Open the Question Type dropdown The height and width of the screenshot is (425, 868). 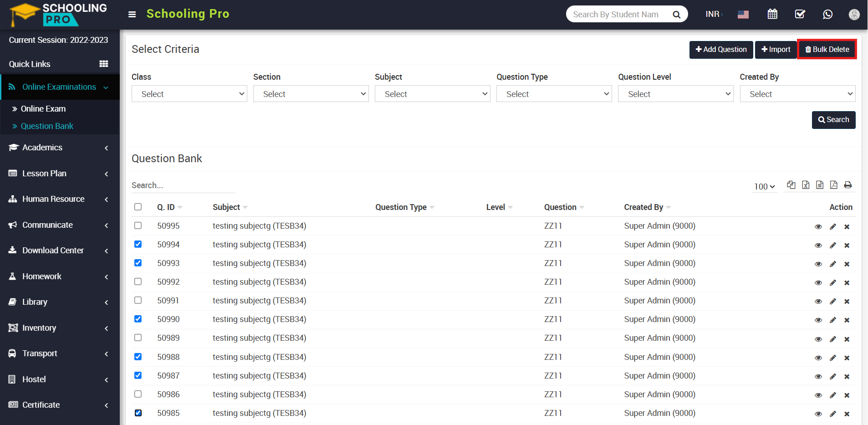[x=554, y=94]
